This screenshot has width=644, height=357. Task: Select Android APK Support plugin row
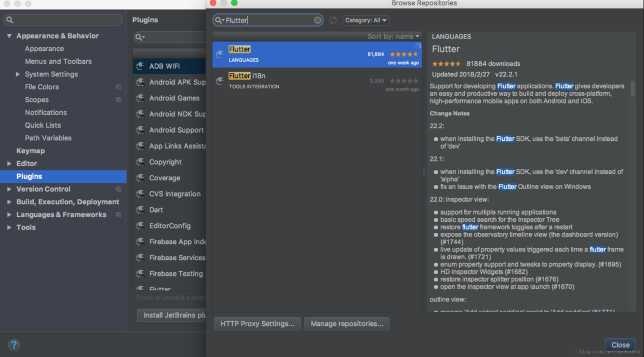tap(170, 82)
